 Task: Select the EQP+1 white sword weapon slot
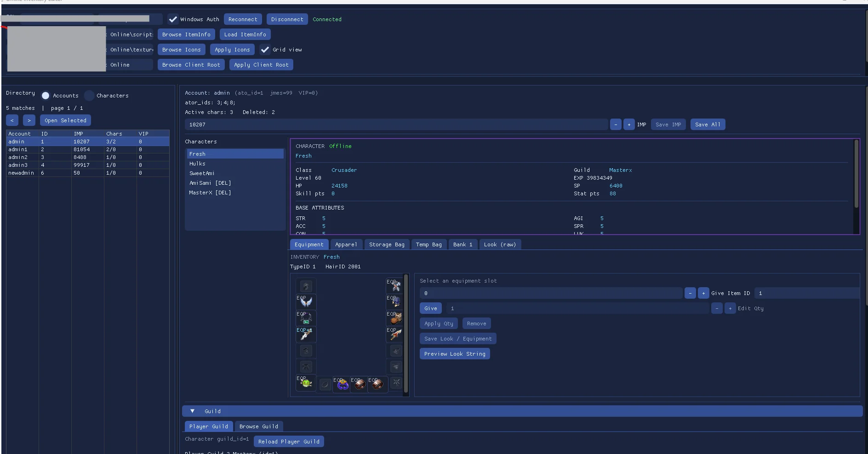[306, 334]
